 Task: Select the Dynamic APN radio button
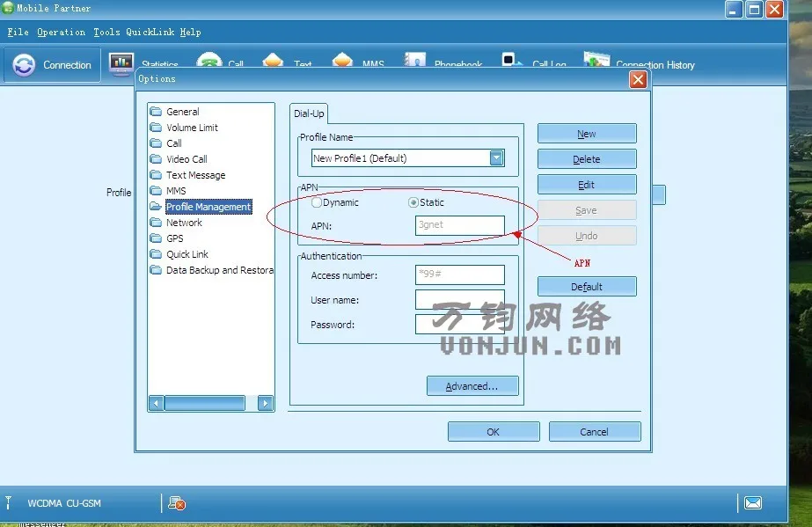click(317, 202)
